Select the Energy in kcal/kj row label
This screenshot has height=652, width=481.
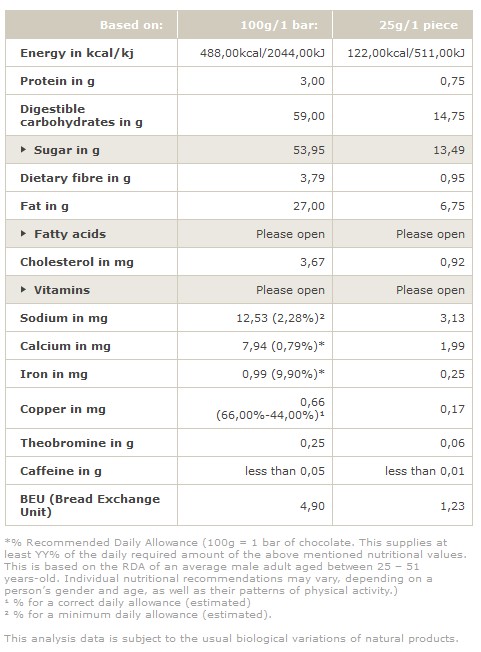click(77, 53)
